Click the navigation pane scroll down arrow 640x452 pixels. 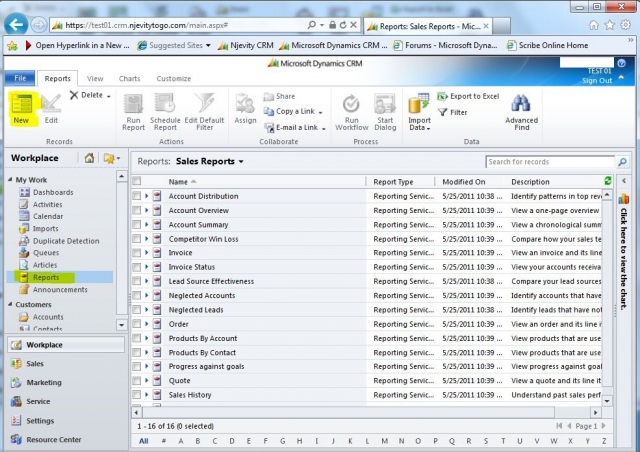click(122, 325)
